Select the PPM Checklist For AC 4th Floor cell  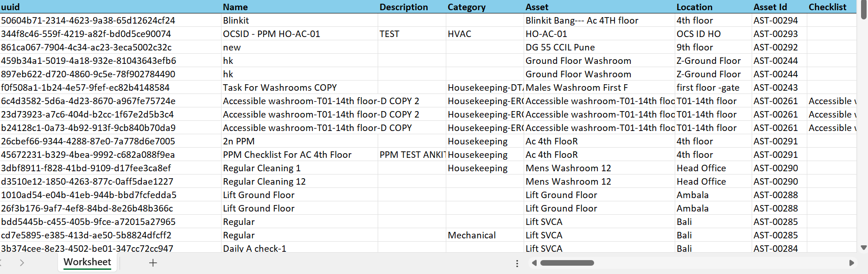[287, 155]
